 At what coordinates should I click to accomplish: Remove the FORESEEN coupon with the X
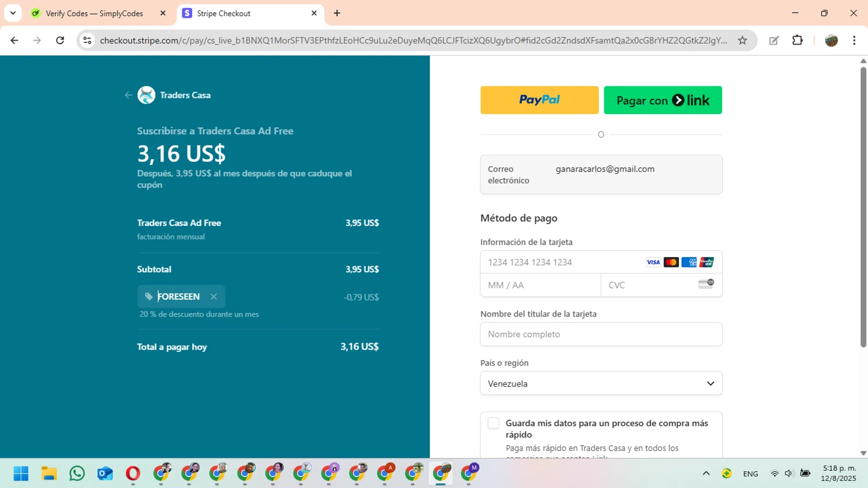(x=214, y=296)
